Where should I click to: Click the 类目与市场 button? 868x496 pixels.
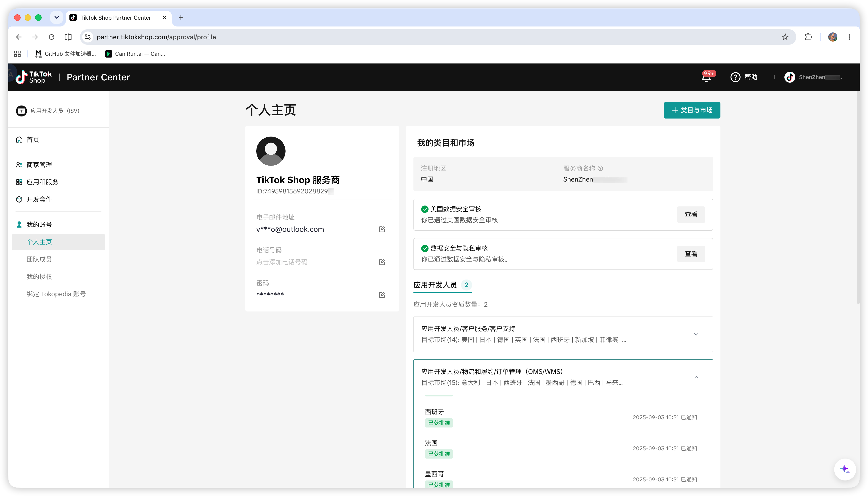692,110
